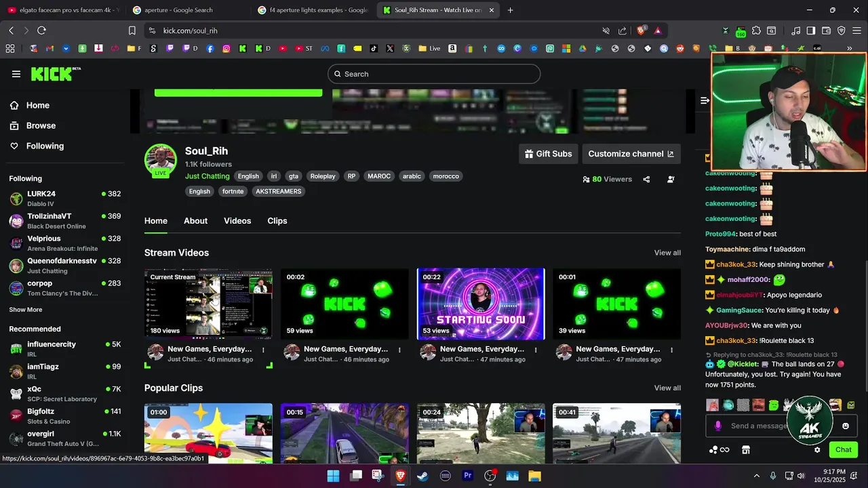Image resolution: width=868 pixels, height=488 pixels.
Task: Open Browse from the sidebar
Action: [41, 125]
